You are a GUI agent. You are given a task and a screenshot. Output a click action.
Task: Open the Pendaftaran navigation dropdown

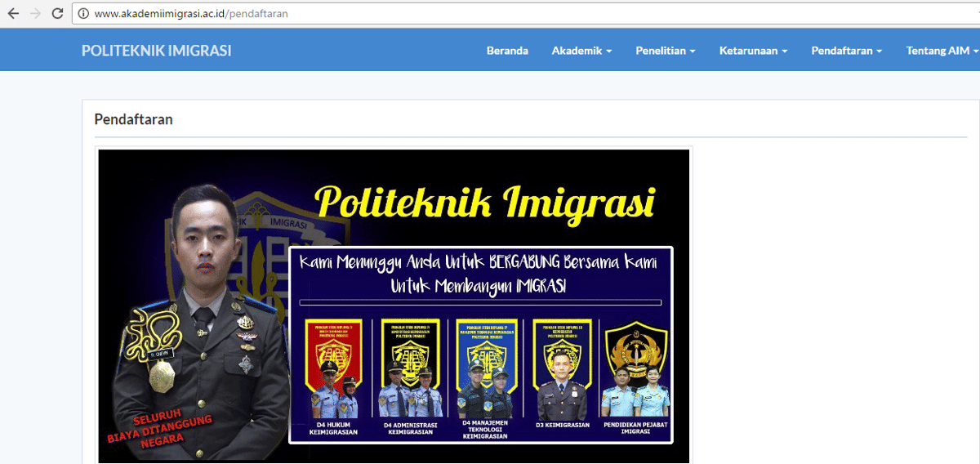(846, 51)
